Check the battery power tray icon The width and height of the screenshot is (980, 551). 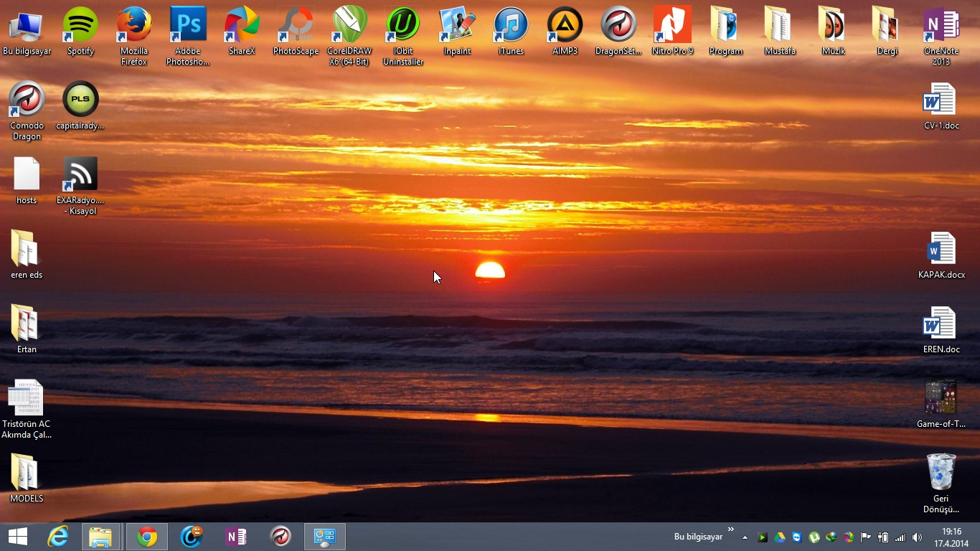pos(883,537)
